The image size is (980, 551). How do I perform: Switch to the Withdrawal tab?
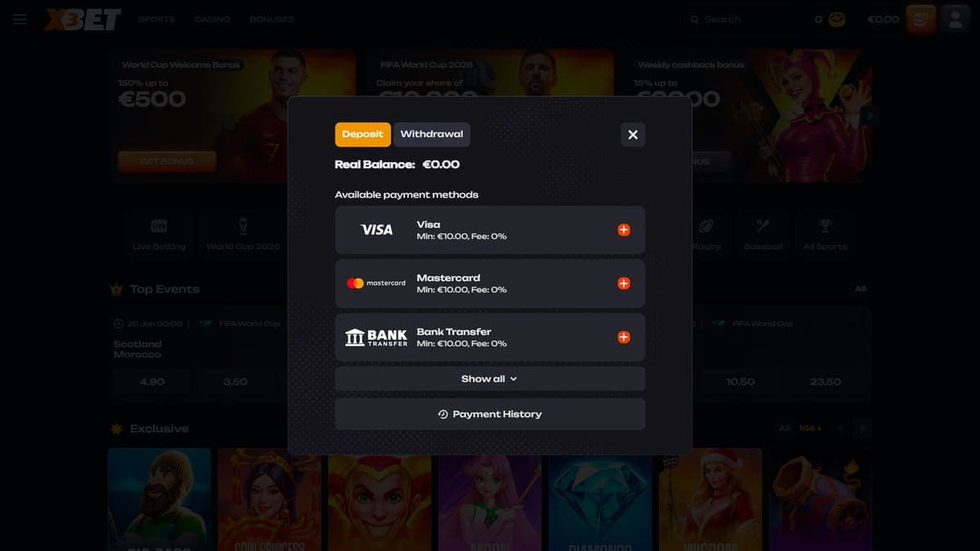pos(431,135)
